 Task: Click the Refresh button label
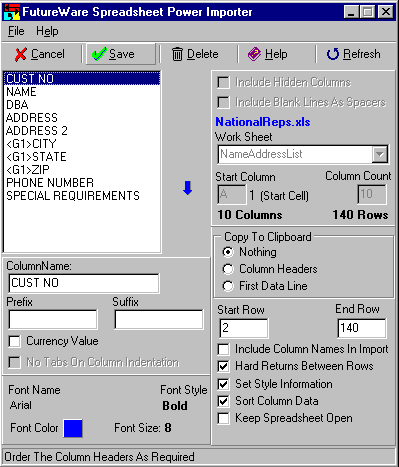point(362,54)
